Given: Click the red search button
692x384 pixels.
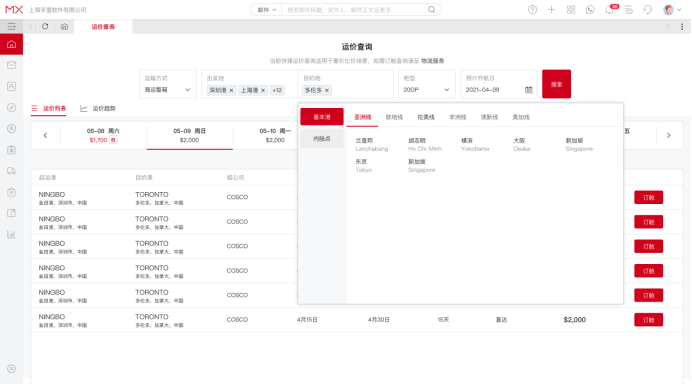Looking at the screenshot, I should coord(557,84).
